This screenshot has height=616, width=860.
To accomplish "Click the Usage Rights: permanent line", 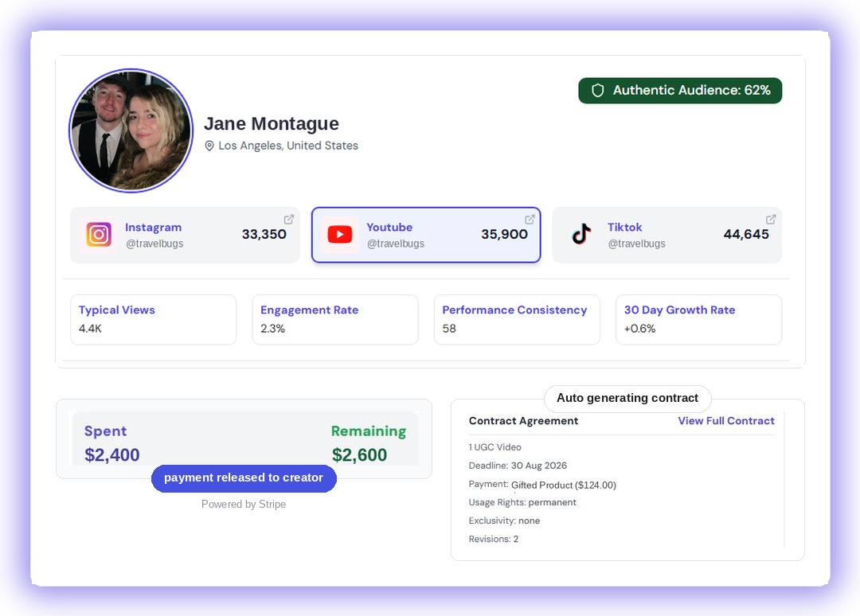I will point(522,502).
